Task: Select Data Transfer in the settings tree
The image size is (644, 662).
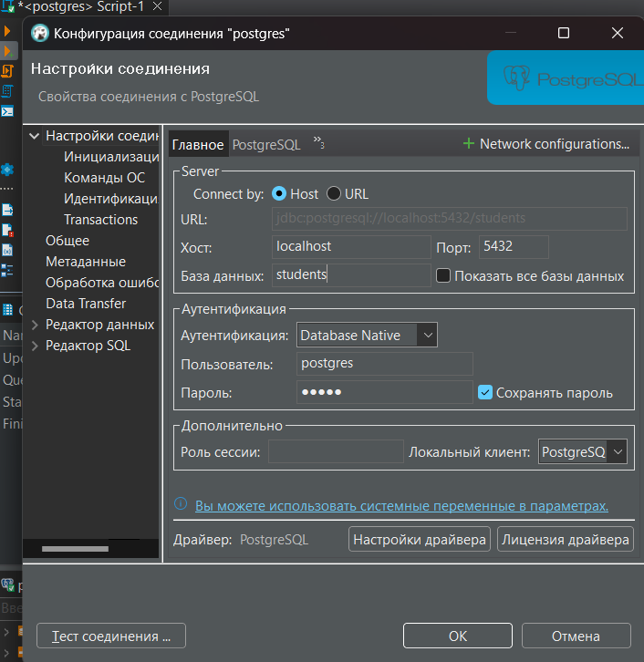Action: coord(86,304)
